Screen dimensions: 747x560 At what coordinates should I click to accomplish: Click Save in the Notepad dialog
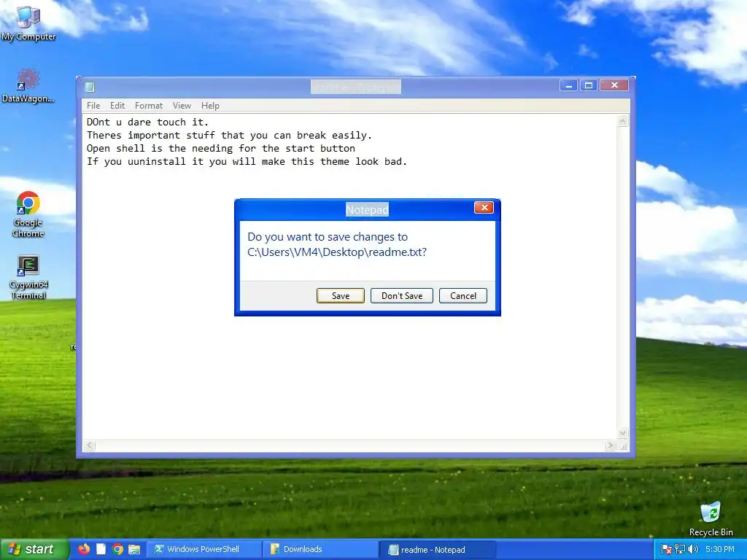(340, 296)
